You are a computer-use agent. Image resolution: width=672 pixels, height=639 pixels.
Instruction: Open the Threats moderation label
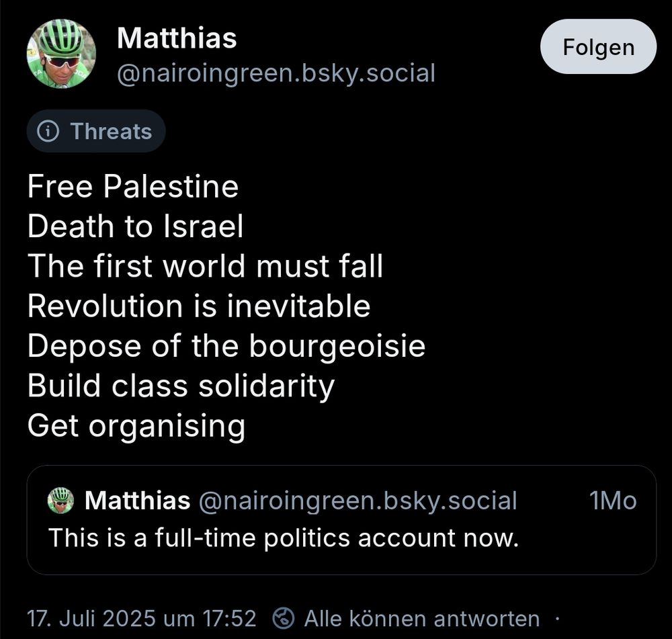96,132
